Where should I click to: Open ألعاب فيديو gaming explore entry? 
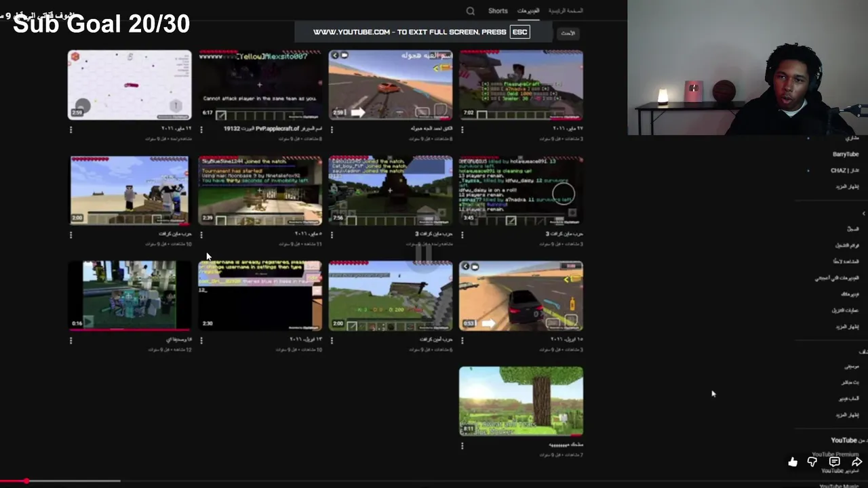[x=849, y=399]
